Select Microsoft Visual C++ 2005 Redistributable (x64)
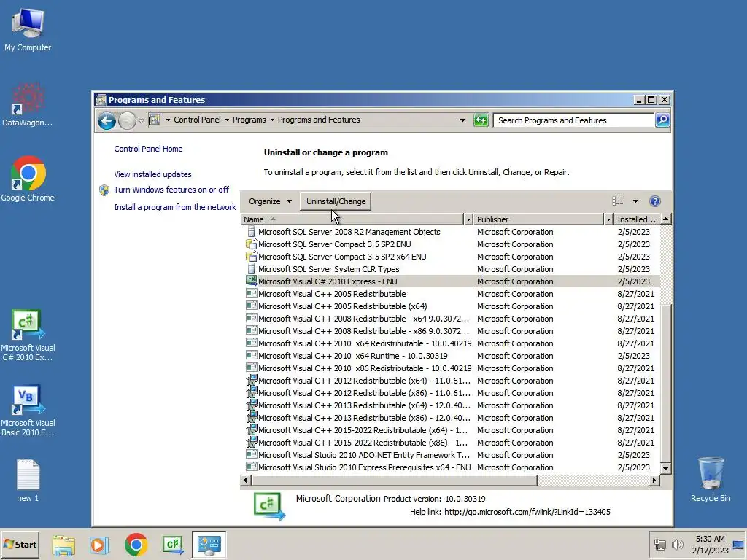747x560 pixels. pyautogui.click(x=450, y=306)
